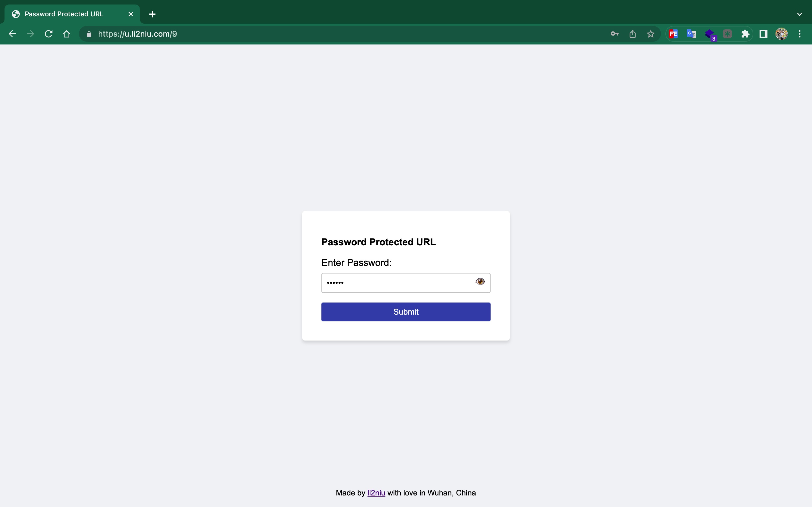Click the page reload button

[49, 33]
